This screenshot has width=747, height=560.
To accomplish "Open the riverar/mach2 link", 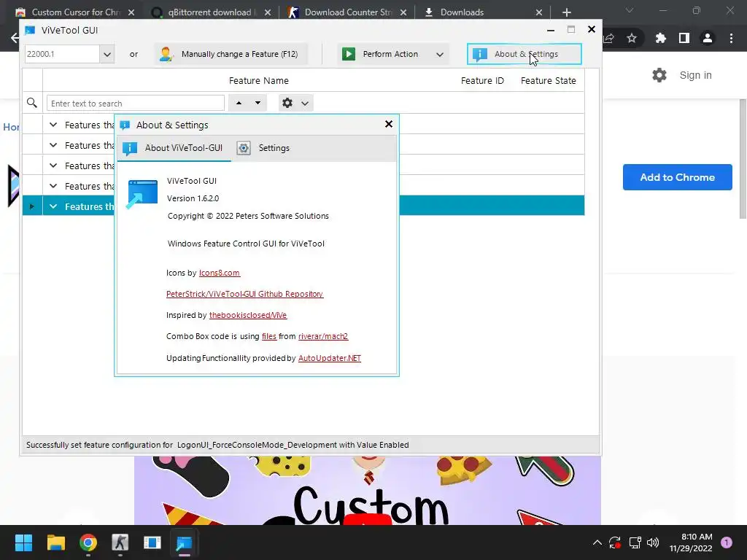I will point(323,336).
